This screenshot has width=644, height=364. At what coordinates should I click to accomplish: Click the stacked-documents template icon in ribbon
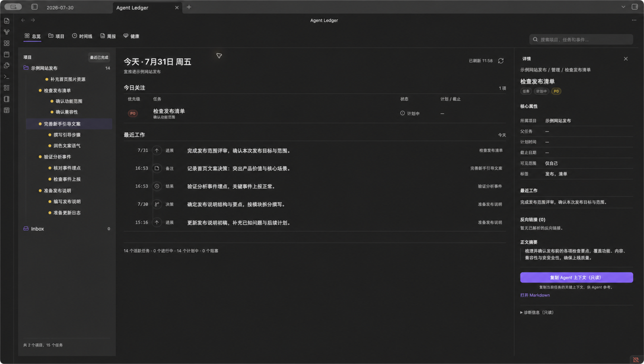pyautogui.click(x=7, y=65)
